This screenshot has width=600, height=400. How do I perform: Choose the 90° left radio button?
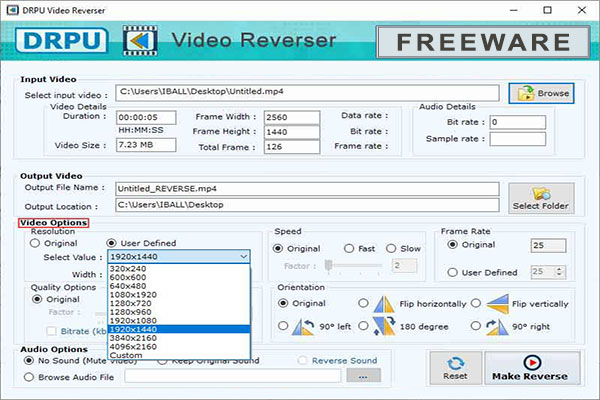283,326
